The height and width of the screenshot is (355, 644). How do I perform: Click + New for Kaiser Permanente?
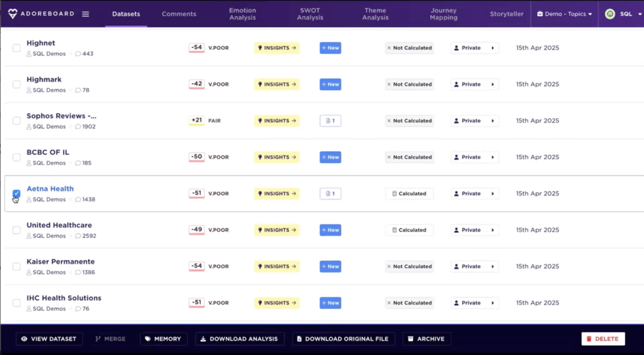pyautogui.click(x=330, y=266)
